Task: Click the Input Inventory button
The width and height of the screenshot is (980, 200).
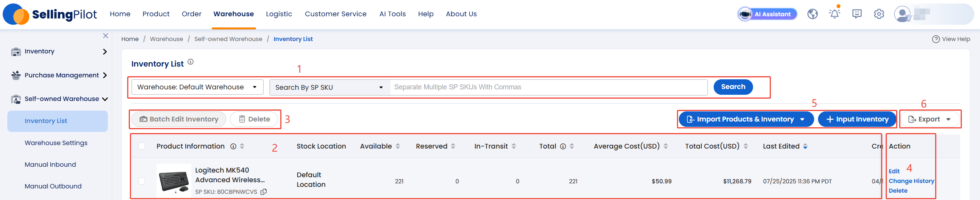Action: tap(857, 120)
